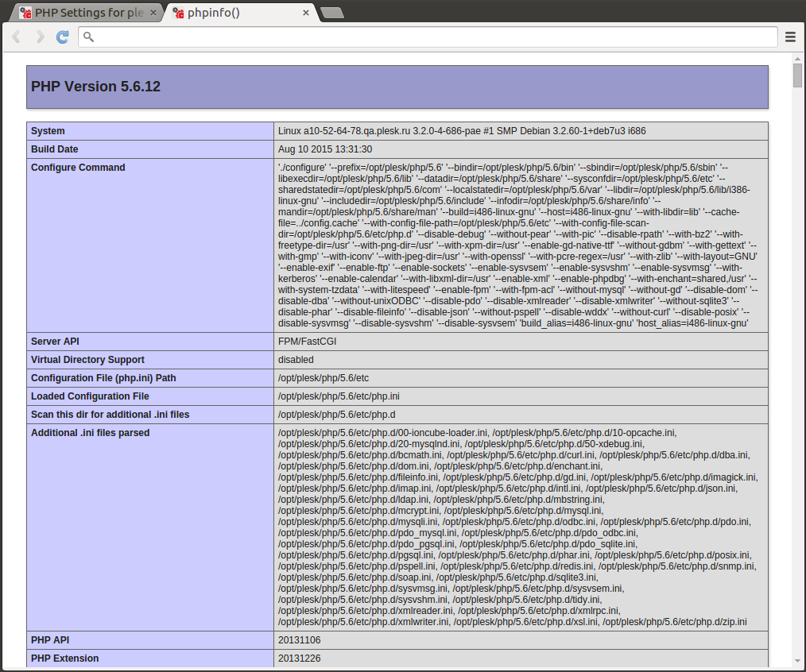This screenshot has width=806, height=672.
Task: Click the System row label
Action: 48,131
